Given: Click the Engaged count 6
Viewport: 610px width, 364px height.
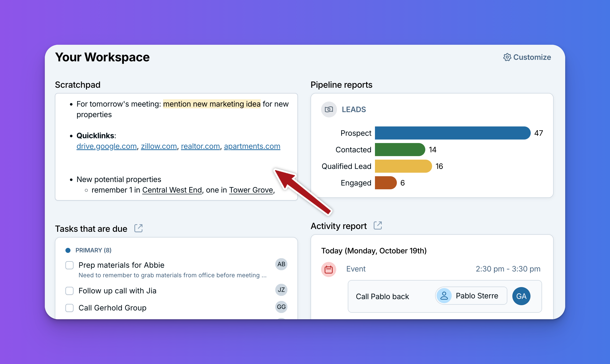Looking at the screenshot, I should [402, 183].
